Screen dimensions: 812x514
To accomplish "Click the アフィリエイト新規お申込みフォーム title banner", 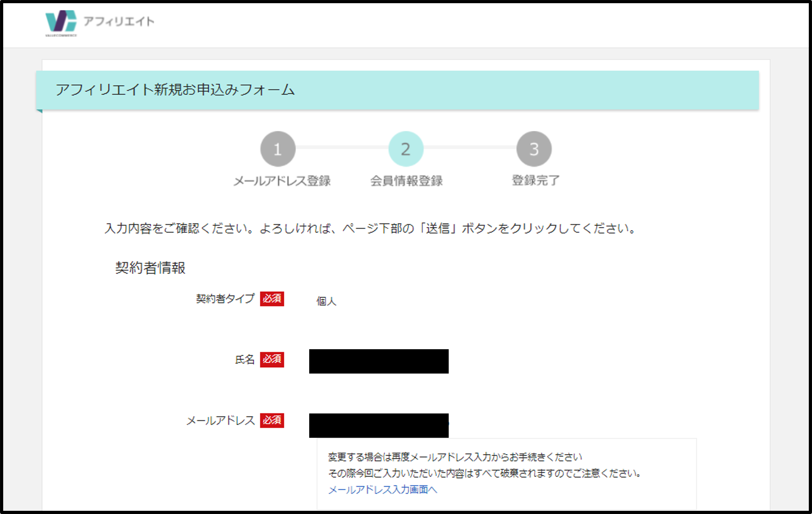I will click(x=175, y=90).
